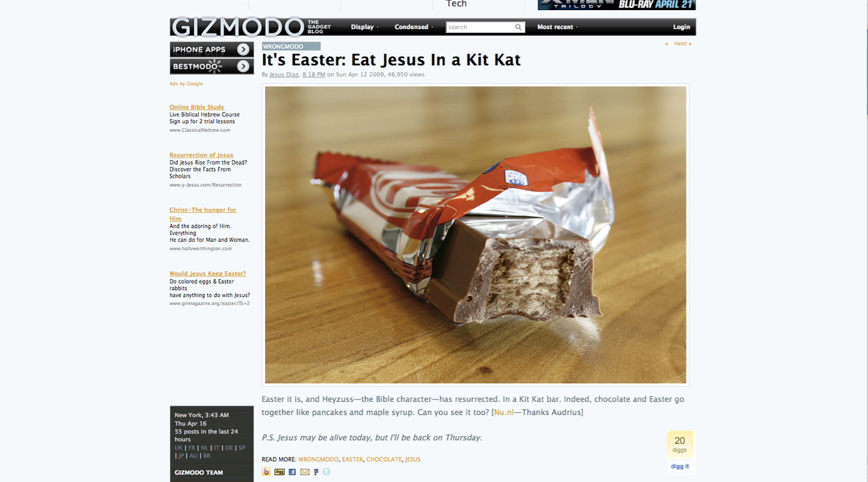
Task: Expand the Condensed view dropdown
Action: click(414, 27)
